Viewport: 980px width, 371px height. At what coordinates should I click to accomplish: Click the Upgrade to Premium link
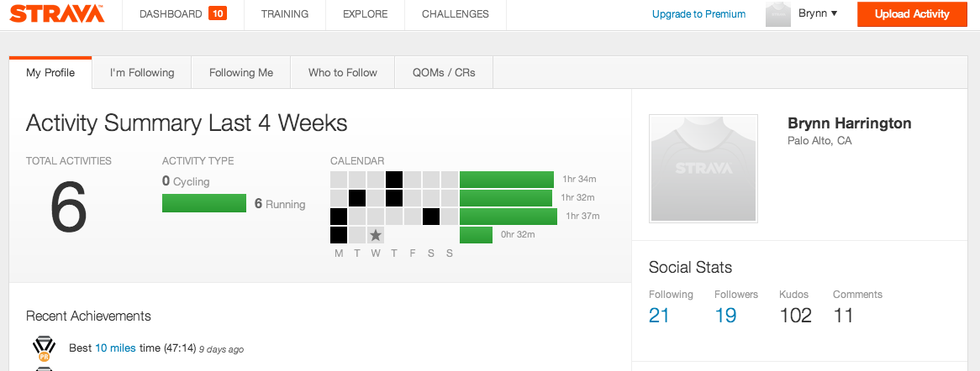point(698,14)
